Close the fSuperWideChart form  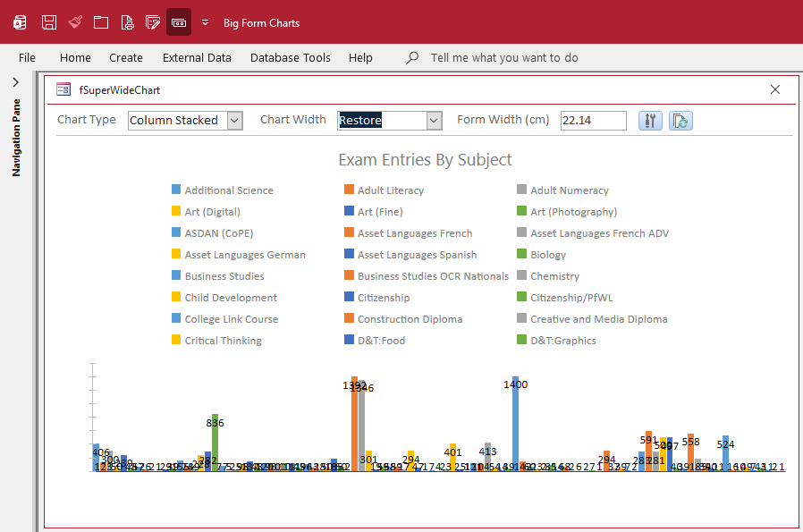[775, 89]
